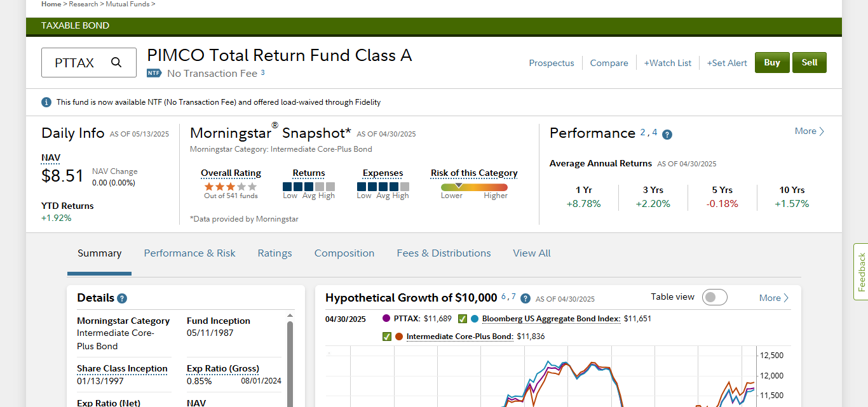This screenshot has height=407, width=868.
Task: Open footnote 7 next to Hypothetical Growth
Action: click(513, 296)
